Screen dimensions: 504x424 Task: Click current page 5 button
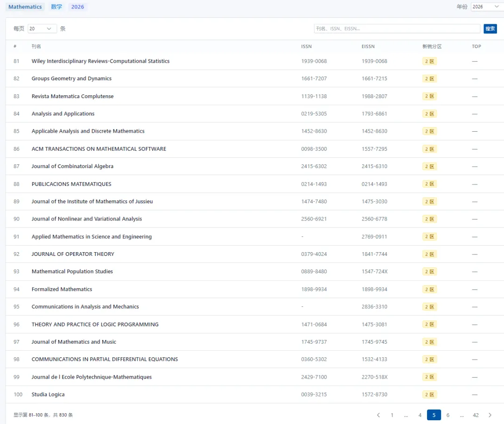pyautogui.click(x=434, y=415)
